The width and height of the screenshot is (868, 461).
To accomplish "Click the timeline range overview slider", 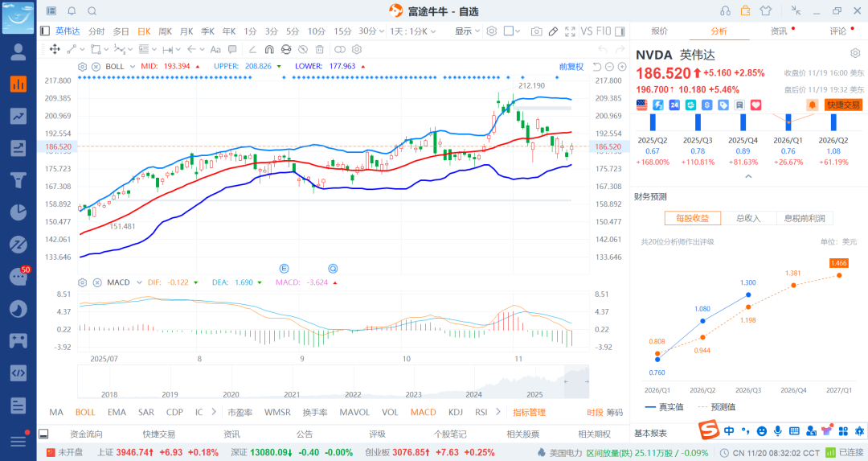I will point(576,381).
